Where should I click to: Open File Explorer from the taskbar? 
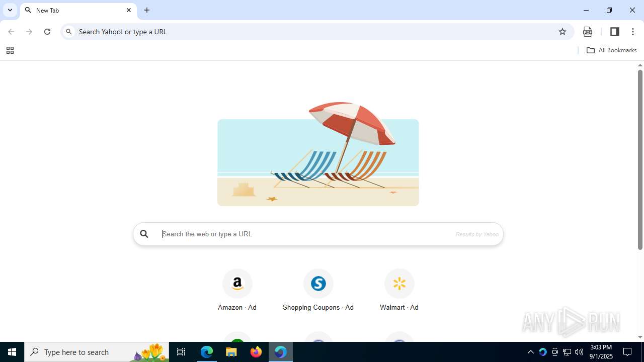pos(231,352)
